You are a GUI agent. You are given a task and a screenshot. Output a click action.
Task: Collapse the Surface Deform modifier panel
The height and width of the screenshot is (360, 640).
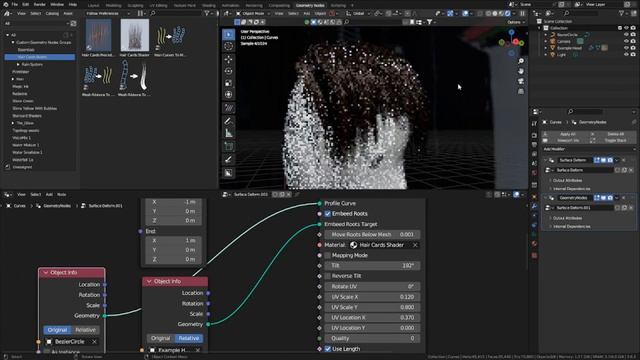tap(546, 160)
